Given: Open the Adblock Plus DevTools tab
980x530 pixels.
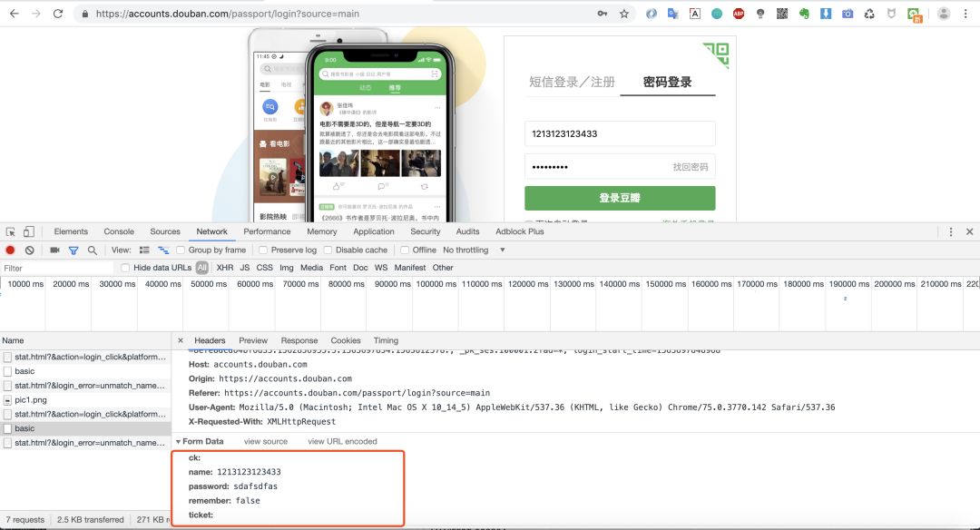Looking at the screenshot, I should (x=519, y=232).
